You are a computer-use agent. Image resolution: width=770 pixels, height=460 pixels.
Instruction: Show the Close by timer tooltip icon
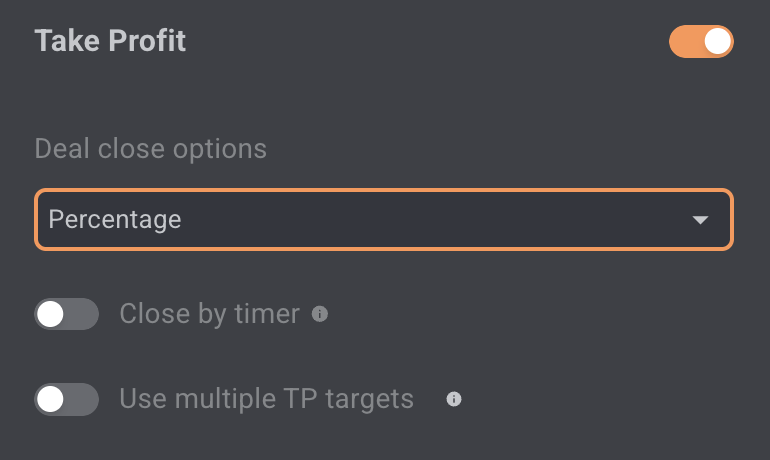[x=320, y=314]
